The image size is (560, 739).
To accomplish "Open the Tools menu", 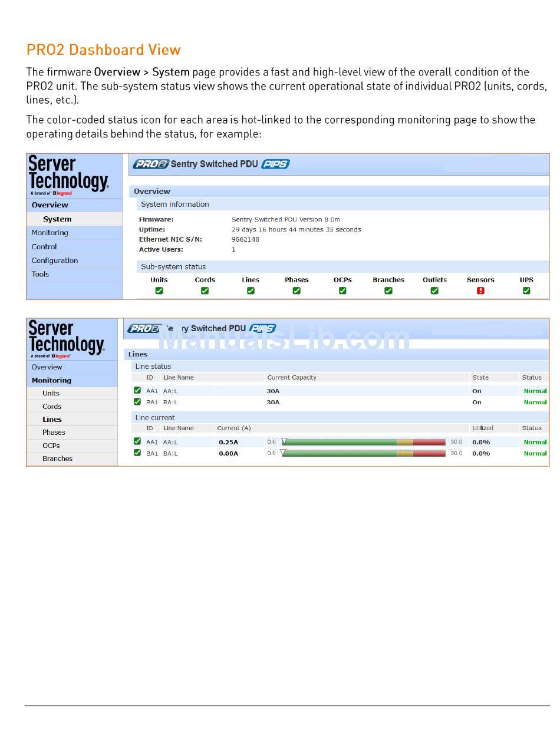I will click(74, 274).
